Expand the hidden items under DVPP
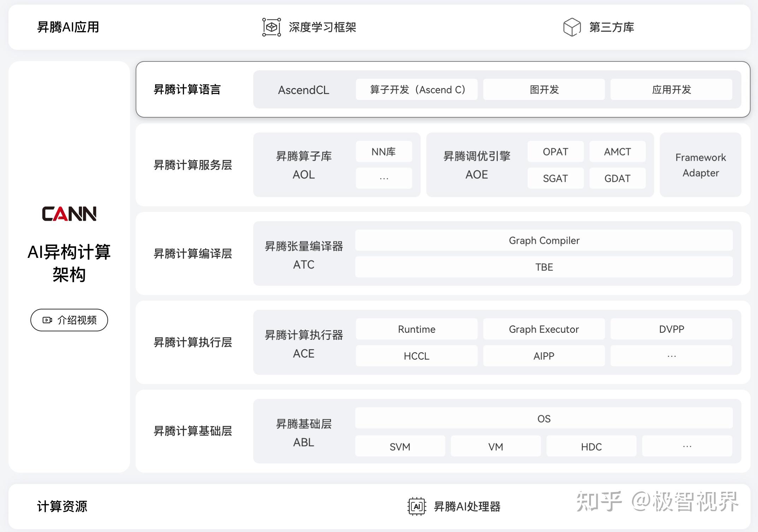Image resolution: width=758 pixels, height=532 pixels. click(x=671, y=356)
